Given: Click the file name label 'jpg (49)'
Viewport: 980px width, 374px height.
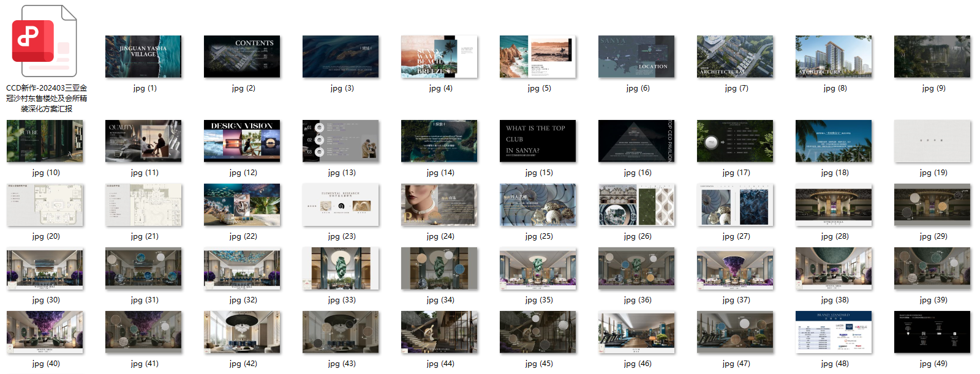Looking at the screenshot, I should [933, 364].
